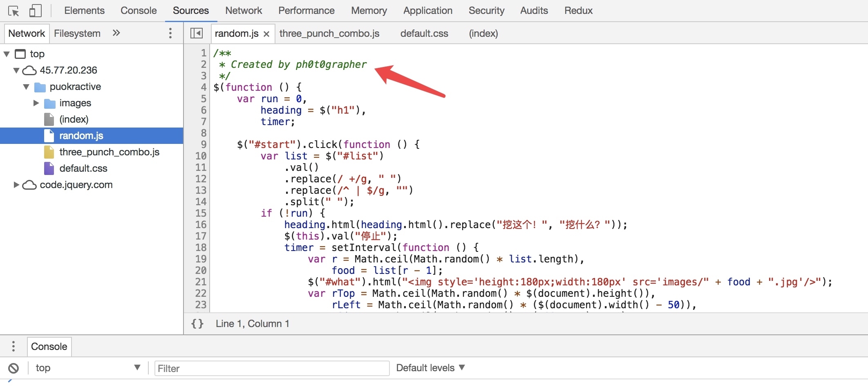Image resolution: width=868 pixels, height=390 pixels.
Task: Click line number 18 gutter
Action: tap(201, 248)
